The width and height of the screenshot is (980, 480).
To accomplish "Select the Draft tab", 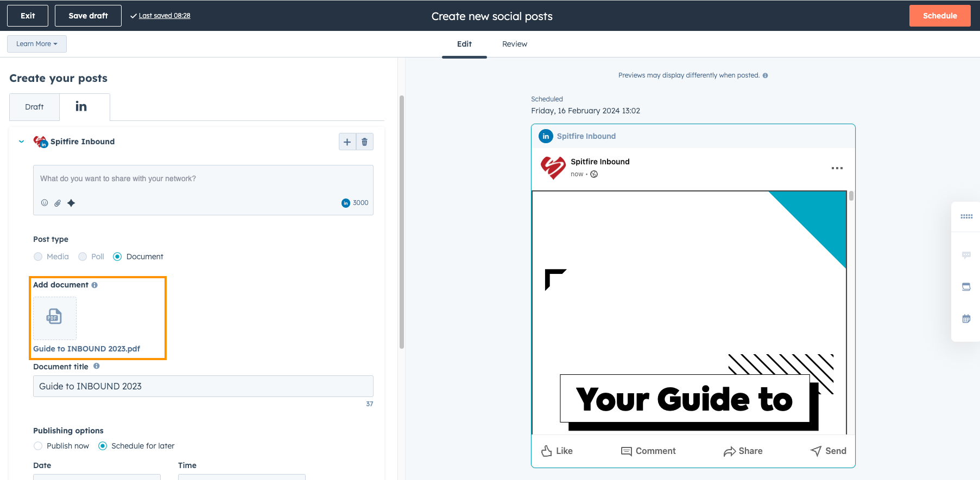I will coord(34,107).
